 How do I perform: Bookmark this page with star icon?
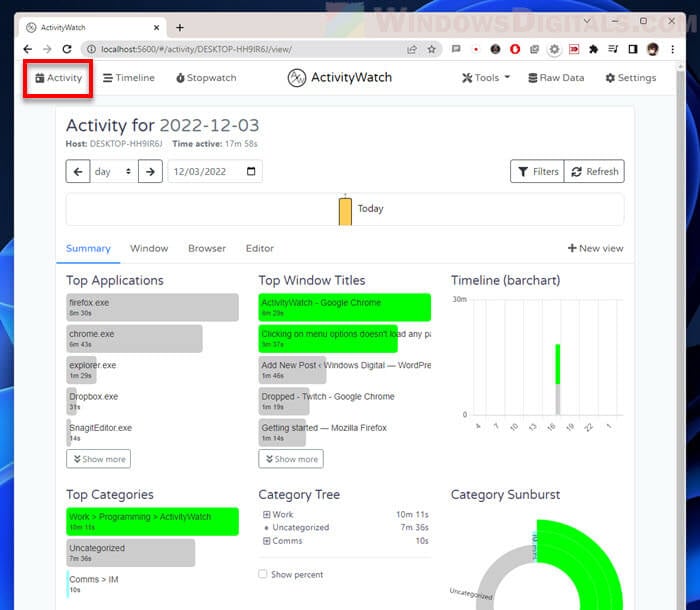(x=431, y=49)
